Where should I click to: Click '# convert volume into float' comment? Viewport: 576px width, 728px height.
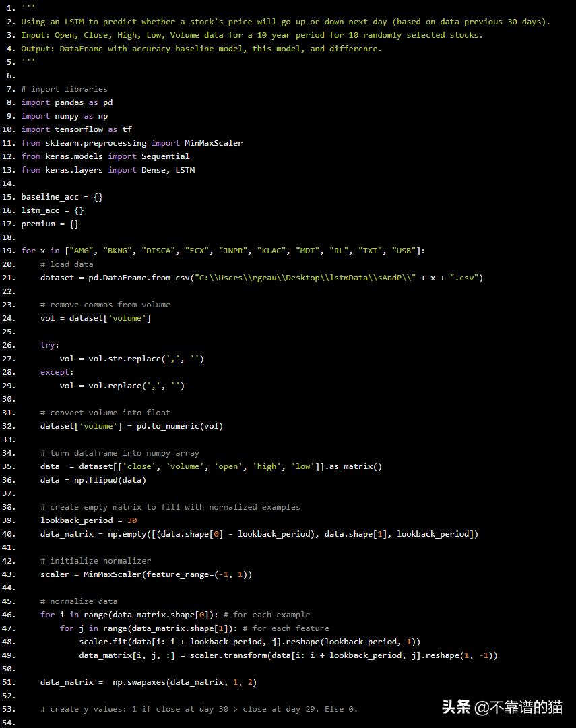pyautogui.click(x=105, y=413)
